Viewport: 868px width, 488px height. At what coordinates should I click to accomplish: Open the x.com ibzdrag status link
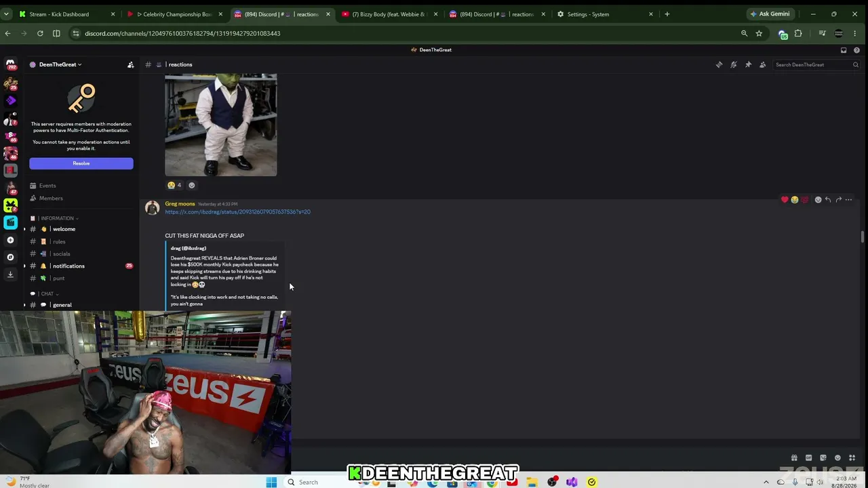[x=237, y=212]
